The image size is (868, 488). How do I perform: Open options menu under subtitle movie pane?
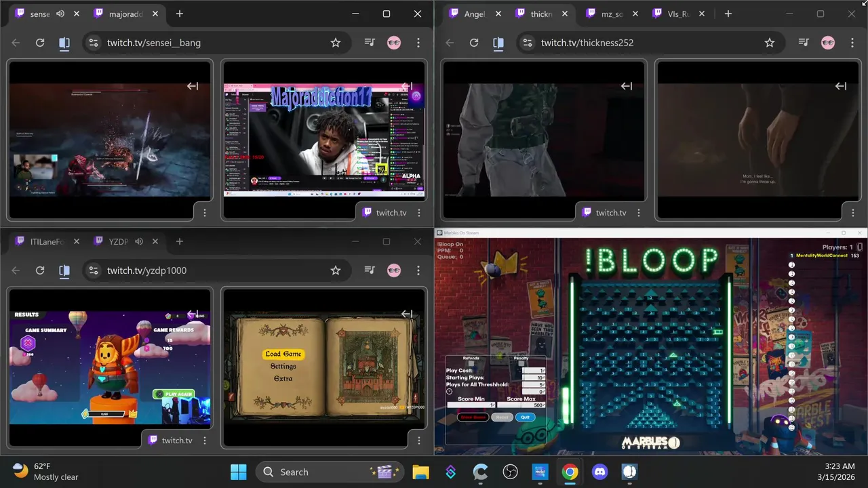coord(853,213)
